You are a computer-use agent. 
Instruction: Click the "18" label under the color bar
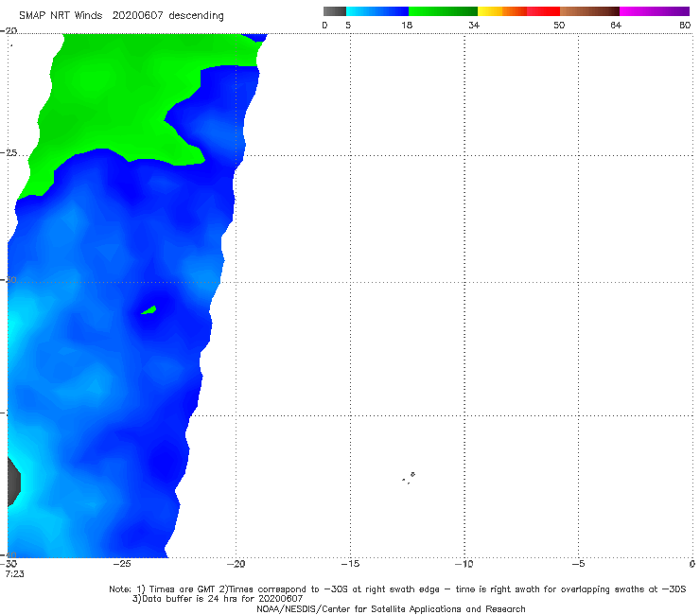pos(407,25)
